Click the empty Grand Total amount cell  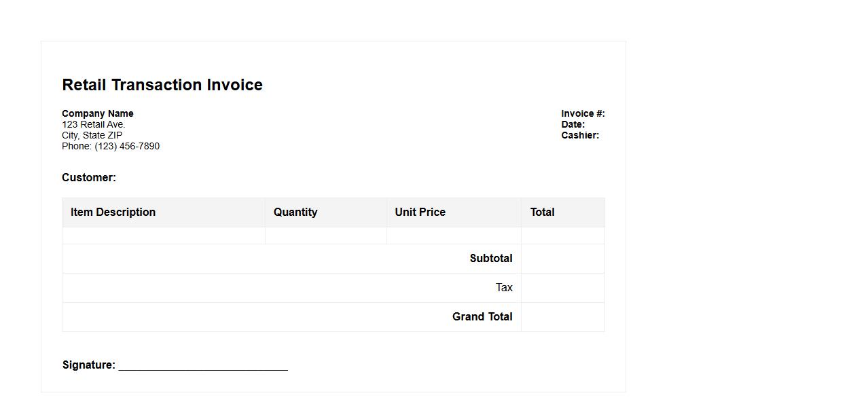pyautogui.click(x=562, y=317)
